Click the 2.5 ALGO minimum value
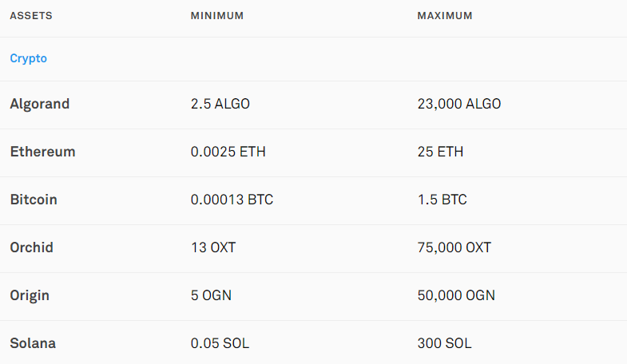 pos(220,104)
